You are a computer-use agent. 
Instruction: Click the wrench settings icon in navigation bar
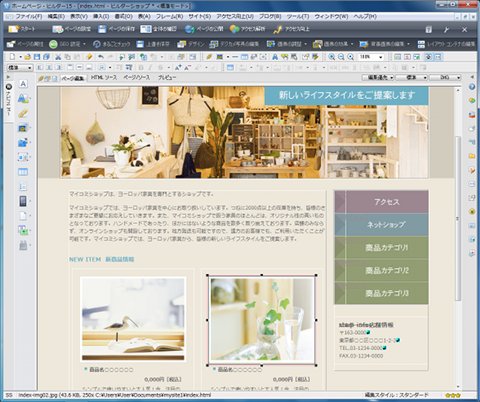point(446,30)
